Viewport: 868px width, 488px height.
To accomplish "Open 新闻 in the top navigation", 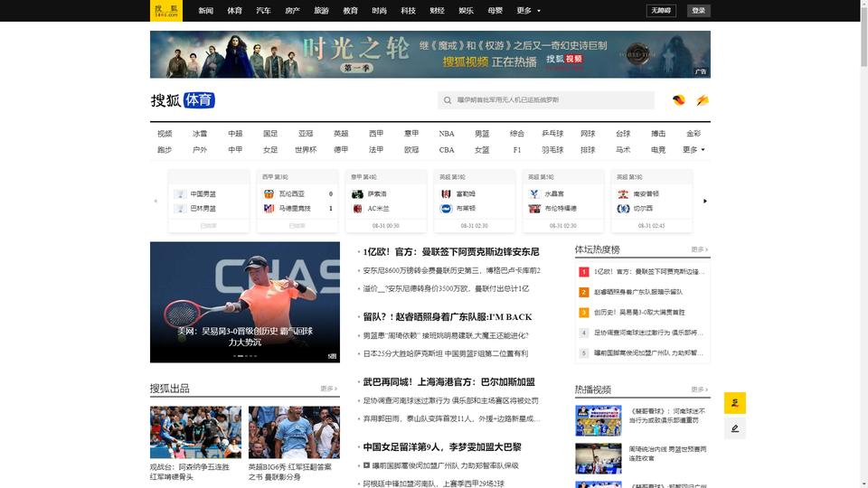I will coord(206,11).
